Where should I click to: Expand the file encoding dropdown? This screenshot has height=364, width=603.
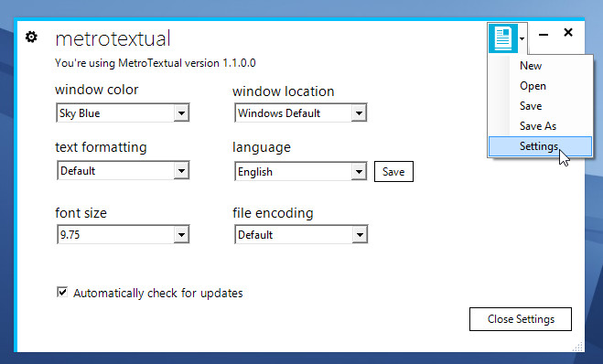click(301, 234)
